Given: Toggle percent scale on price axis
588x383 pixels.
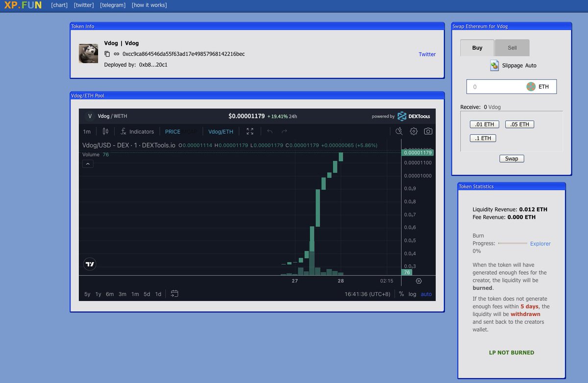Looking at the screenshot, I should (x=401, y=294).
